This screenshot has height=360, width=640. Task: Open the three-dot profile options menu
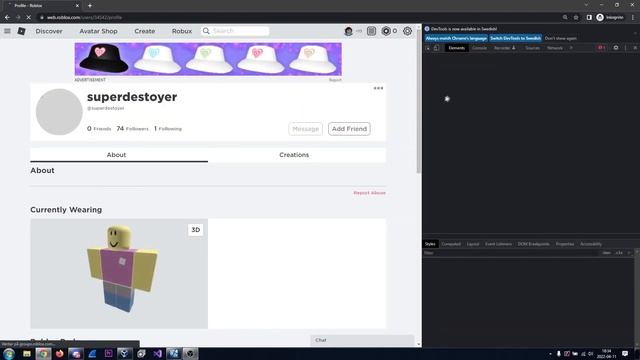(x=378, y=88)
